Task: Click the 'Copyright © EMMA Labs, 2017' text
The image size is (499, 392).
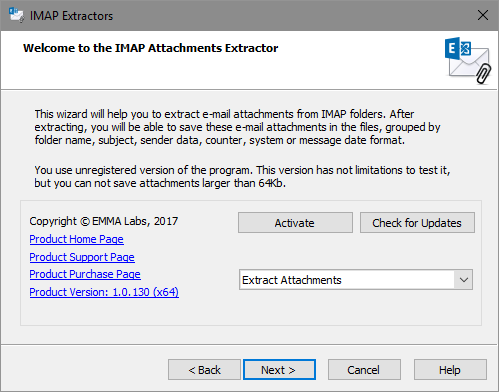Action: (104, 221)
